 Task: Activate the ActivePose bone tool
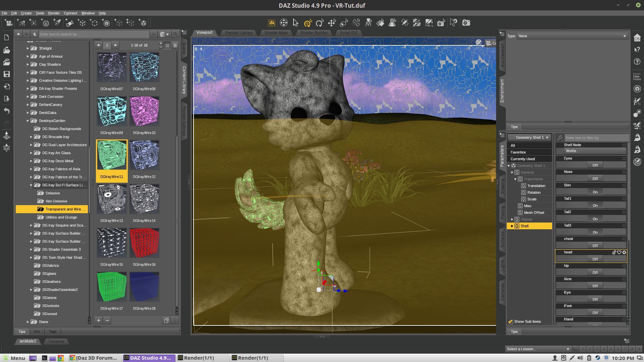click(356, 23)
